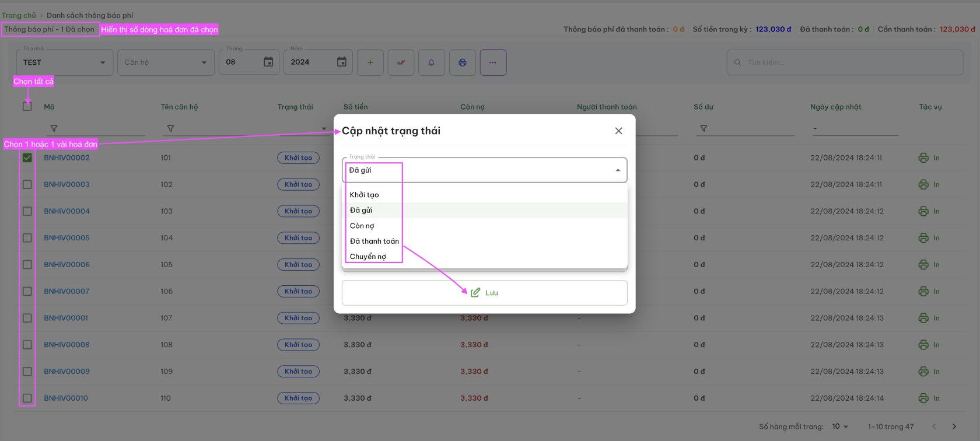Check the checkbox for BNHIV00010
The image size is (980, 441).
pyautogui.click(x=27, y=398)
